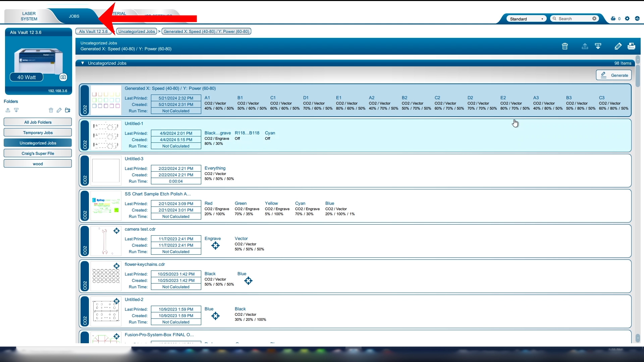Click the Black process in Untitled-2
Viewport: 644px width, 362px height.
click(250, 314)
